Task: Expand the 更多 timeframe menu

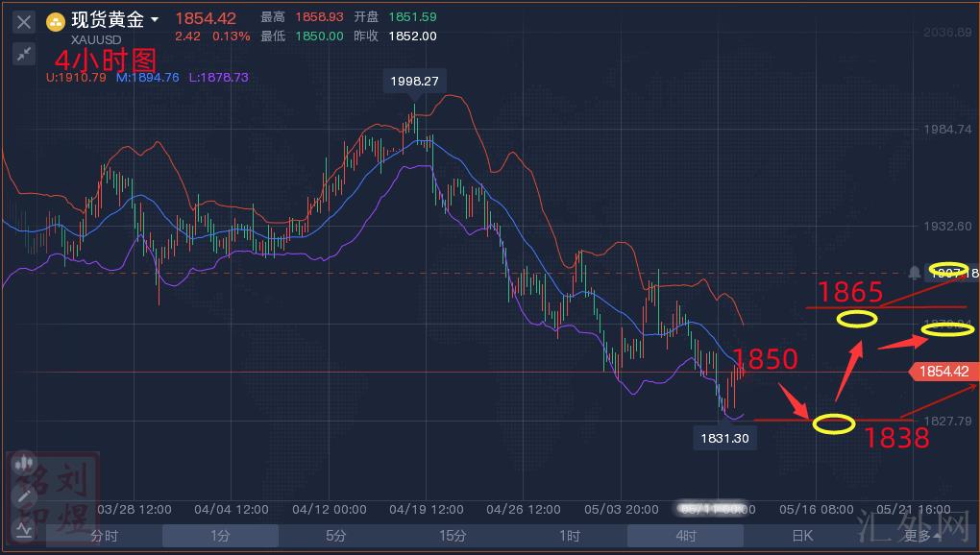Action: click(x=920, y=536)
